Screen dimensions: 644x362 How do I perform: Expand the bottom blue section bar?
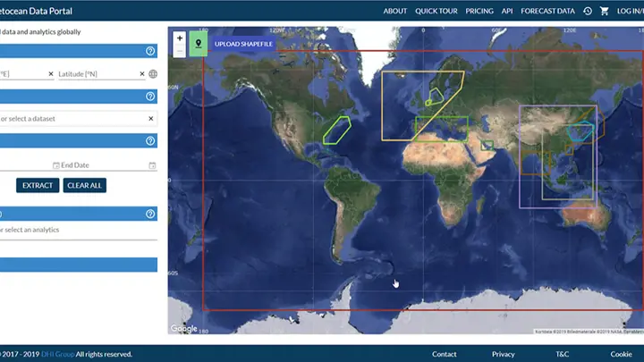coord(78,265)
